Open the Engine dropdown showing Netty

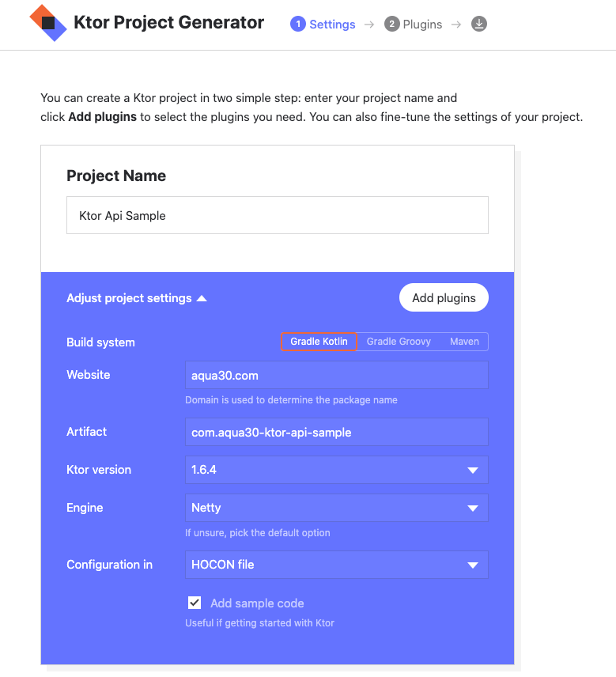(336, 508)
